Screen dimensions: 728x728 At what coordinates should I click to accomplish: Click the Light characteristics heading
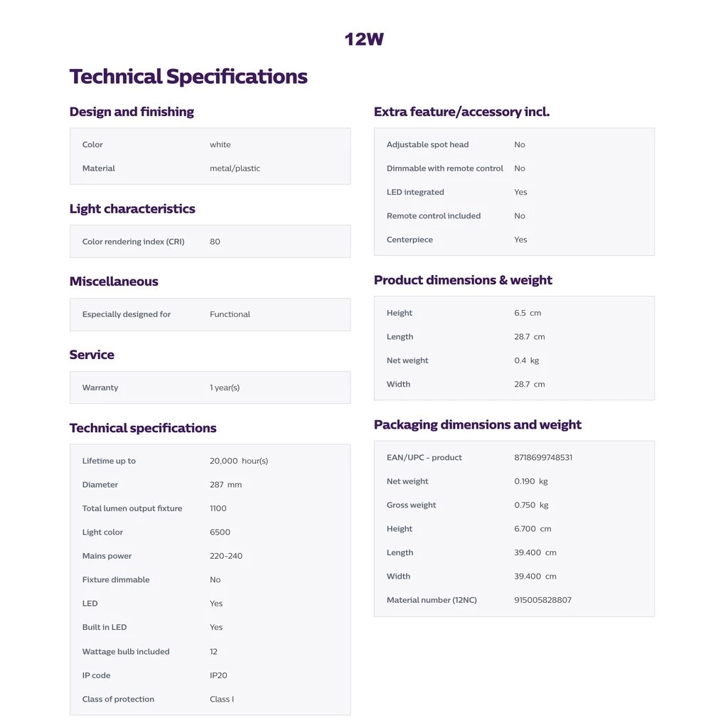(x=132, y=209)
